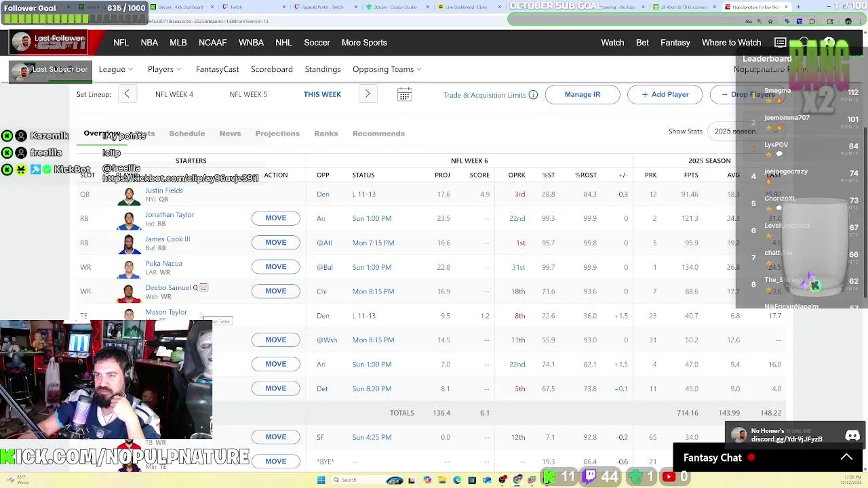Viewport: 868px width, 488px height.
Task: Open Where to Watch in ESPN nav
Action: 732,43
